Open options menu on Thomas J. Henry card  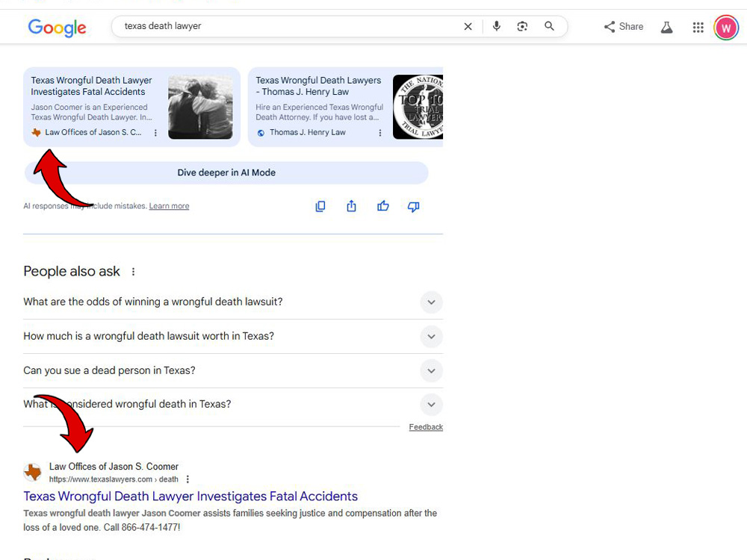379,133
